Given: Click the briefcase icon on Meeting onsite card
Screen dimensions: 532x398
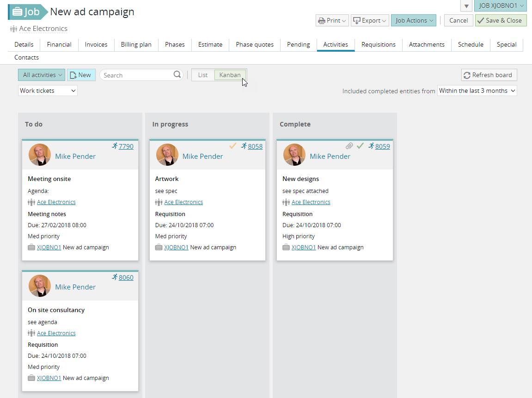Looking at the screenshot, I should coord(31,247).
